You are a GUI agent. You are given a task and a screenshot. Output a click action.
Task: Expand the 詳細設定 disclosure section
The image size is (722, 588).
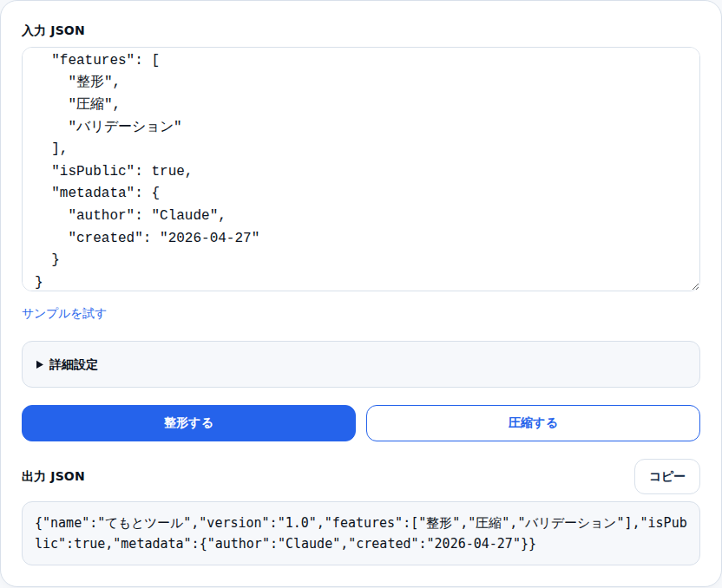click(360, 364)
